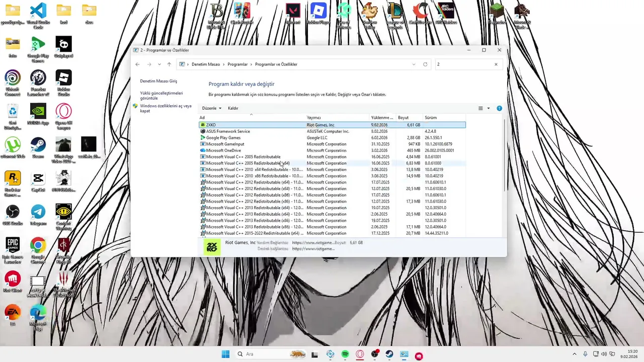This screenshot has height=362, width=644.
Task: Select the Steam desktop shortcut
Action: (38, 148)
